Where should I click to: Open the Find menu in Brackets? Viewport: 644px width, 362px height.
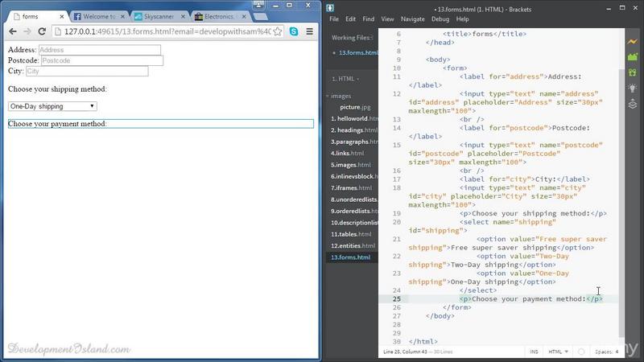[x=369, y=19]
